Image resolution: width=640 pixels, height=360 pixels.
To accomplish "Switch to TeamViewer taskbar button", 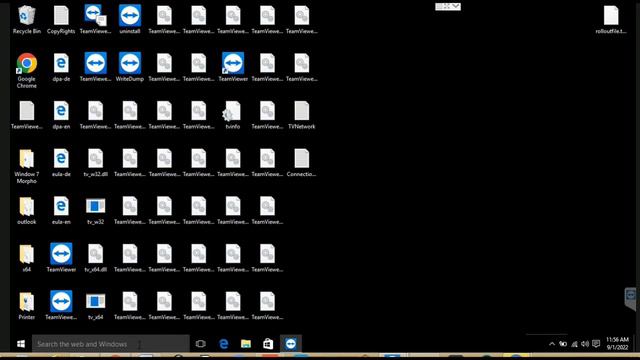I will tap(291, 344).
